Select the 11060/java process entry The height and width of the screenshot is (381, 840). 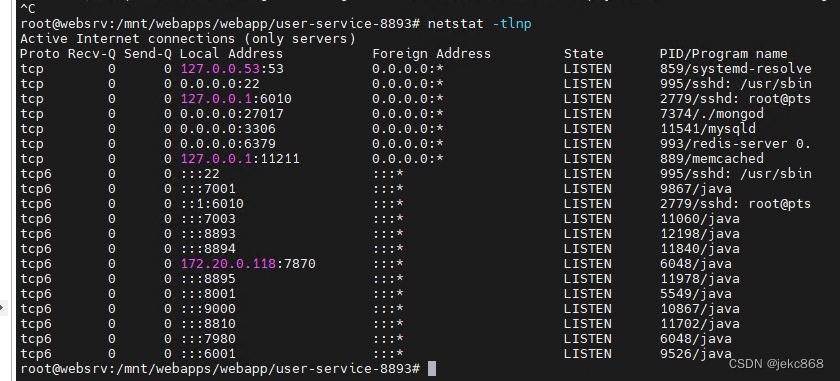pos(700,219)
